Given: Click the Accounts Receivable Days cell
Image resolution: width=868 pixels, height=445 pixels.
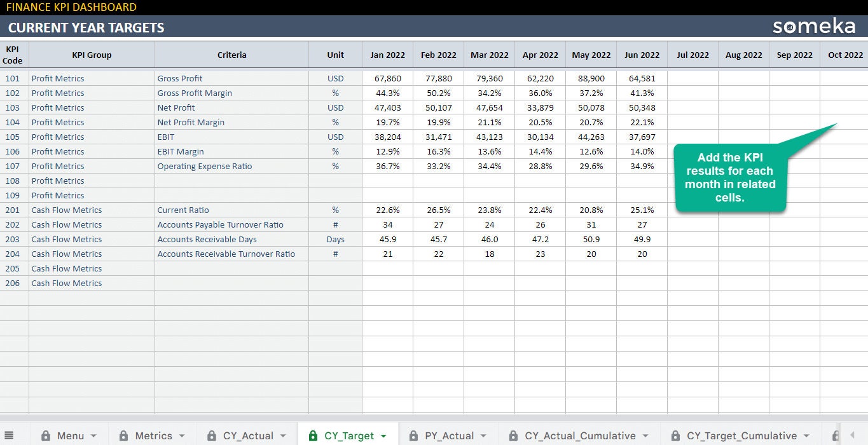Looking at the screenshot, I should point(231,239).
